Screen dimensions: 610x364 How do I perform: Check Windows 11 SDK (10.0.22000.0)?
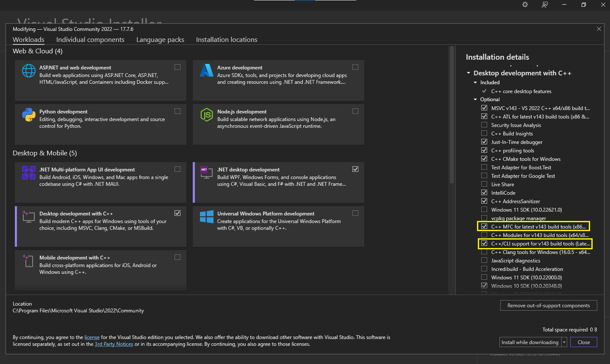(x=484, y=277)
